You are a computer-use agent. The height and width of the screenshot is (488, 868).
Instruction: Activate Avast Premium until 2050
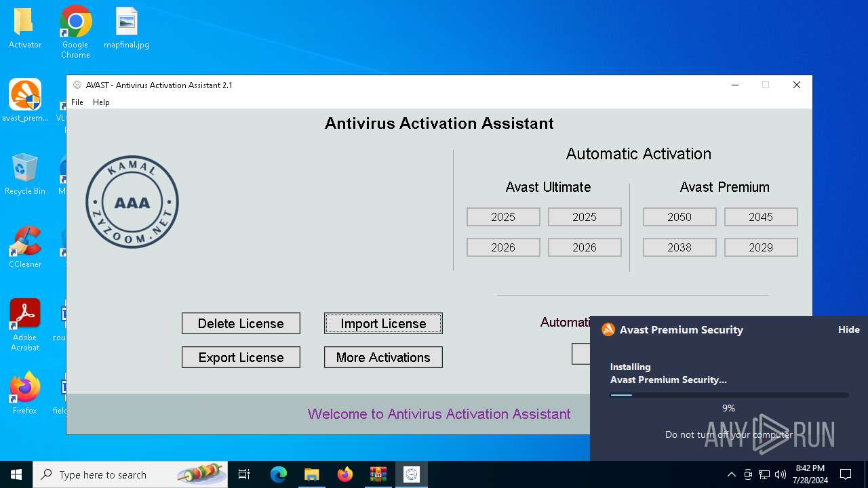679,217
